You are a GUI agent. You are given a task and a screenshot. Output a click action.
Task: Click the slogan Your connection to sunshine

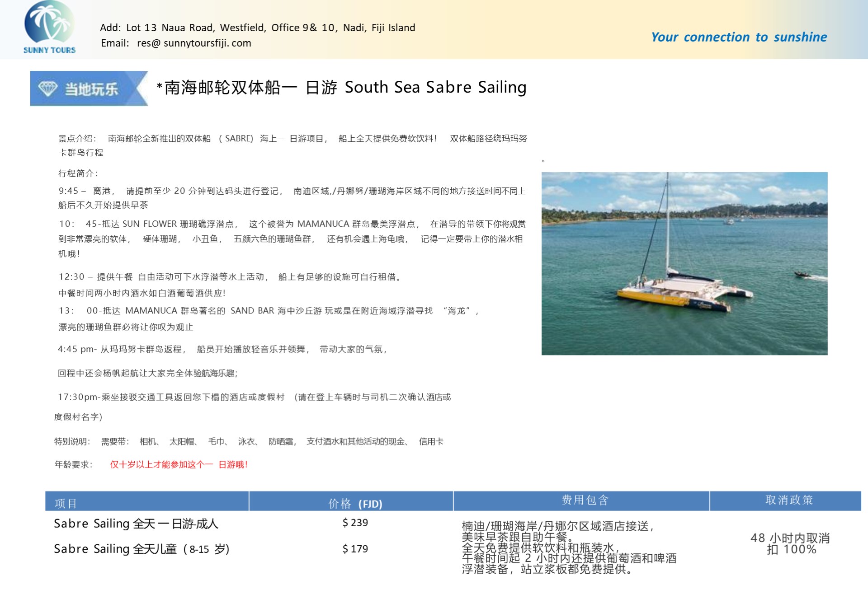coord(739,37)
